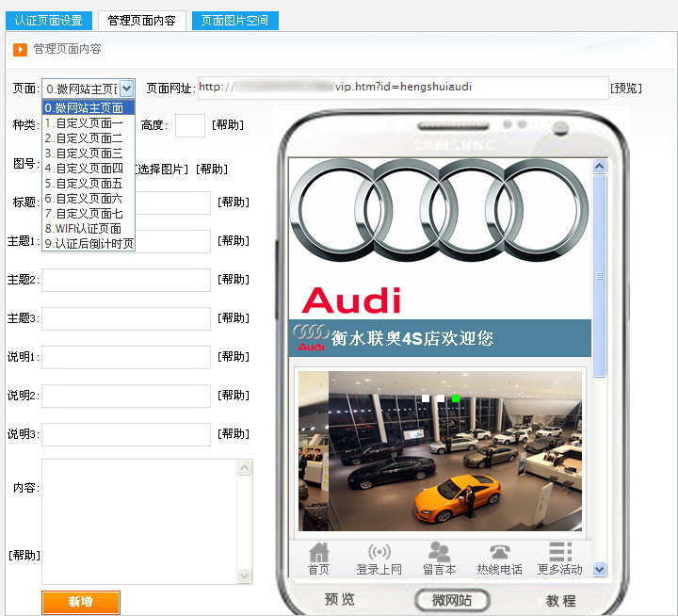
Task: Open [帮助] for the 说明1 field
Action: pos(234,356)
